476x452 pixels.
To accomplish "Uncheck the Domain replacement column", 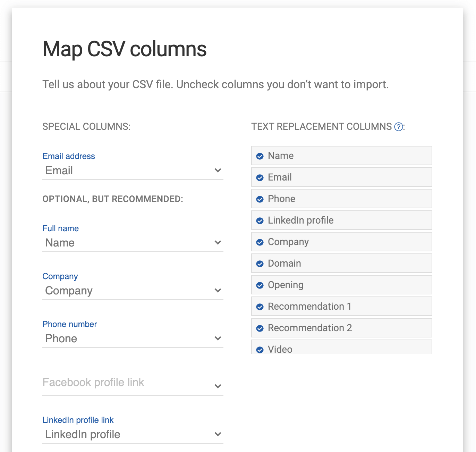I will click(x=260, y=264).
